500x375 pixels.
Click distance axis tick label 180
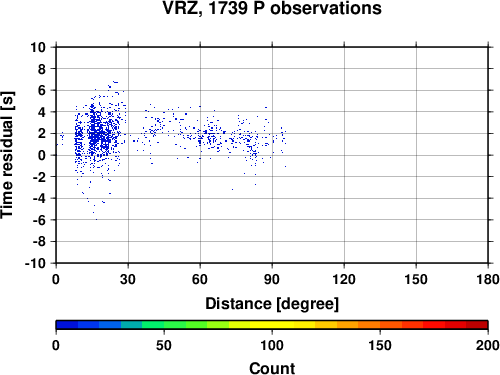pos(488,279)
